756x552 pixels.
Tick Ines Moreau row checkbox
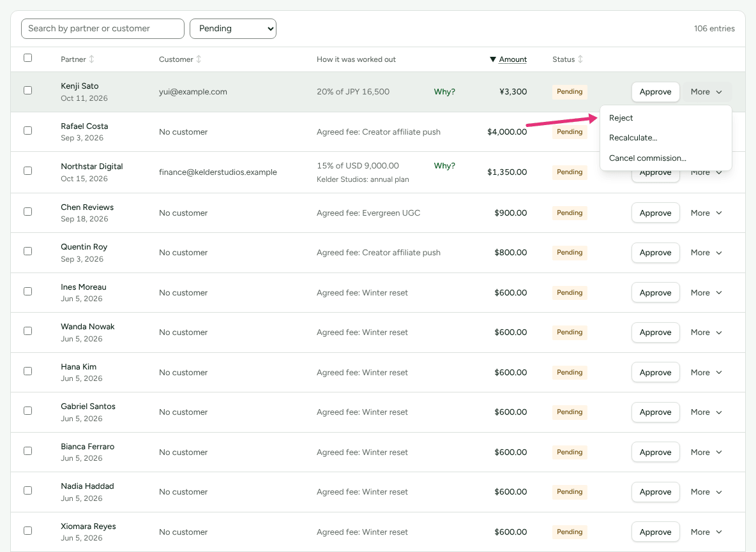point(28,292)
